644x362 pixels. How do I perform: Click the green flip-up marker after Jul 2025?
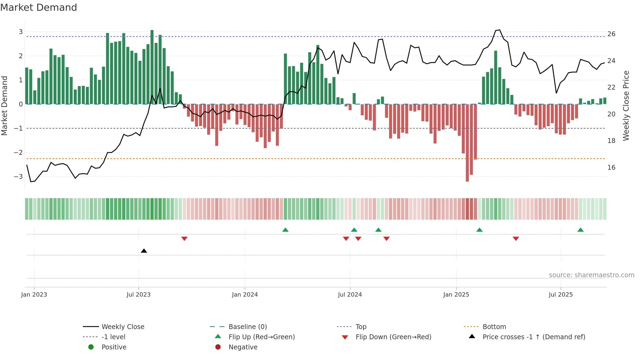580,230
